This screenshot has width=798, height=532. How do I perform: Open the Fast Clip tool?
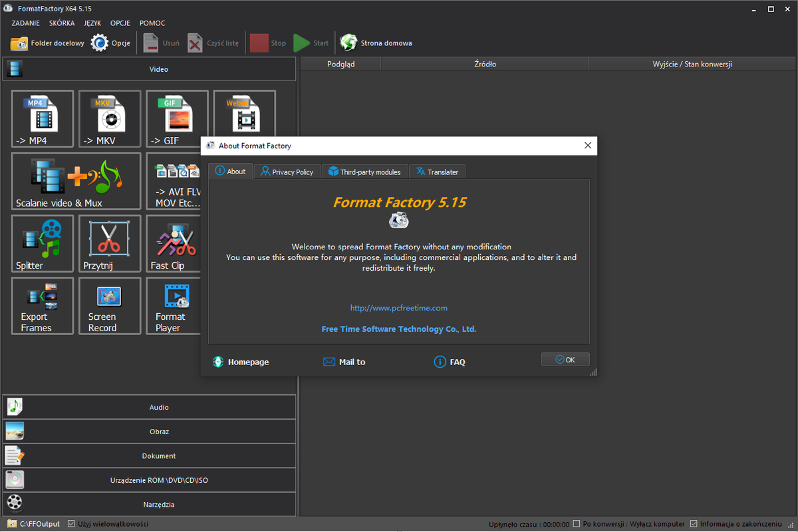point(174,243)
